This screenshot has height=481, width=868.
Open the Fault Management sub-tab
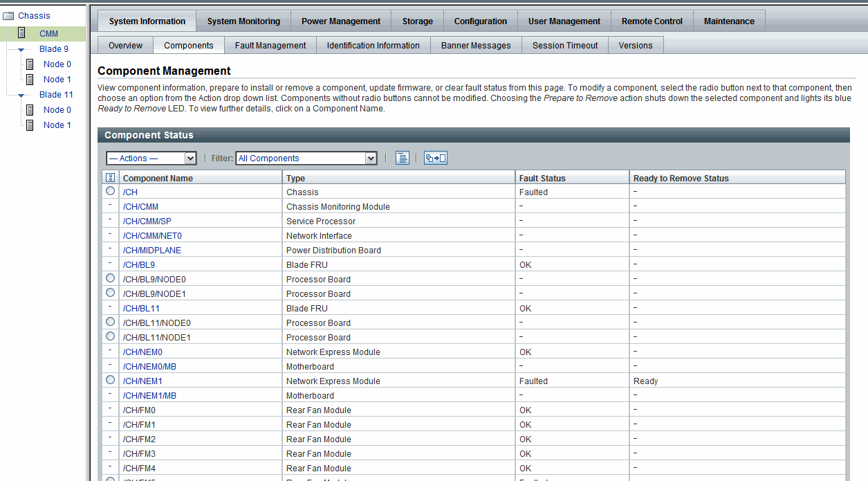pyautogui.click(x=270, y=46)
